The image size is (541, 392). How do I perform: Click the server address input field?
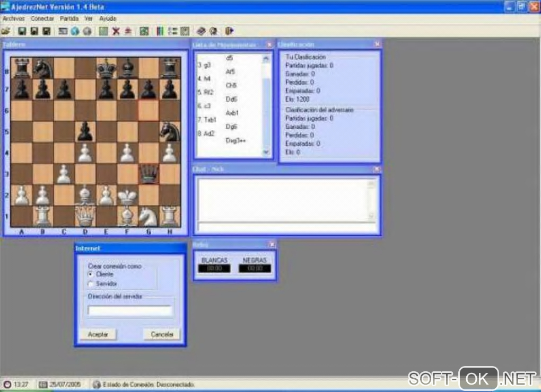click(x=130, y=310)
